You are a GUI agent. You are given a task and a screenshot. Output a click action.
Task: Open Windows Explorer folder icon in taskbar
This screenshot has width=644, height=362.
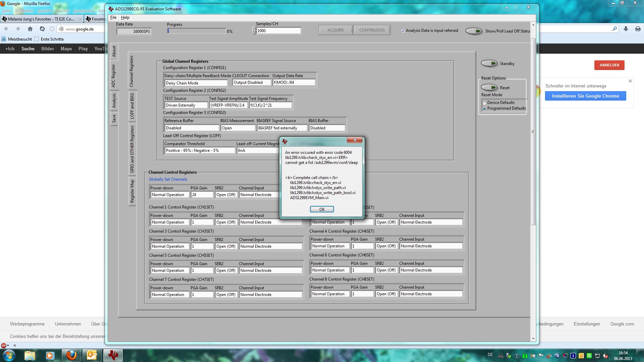30,355
